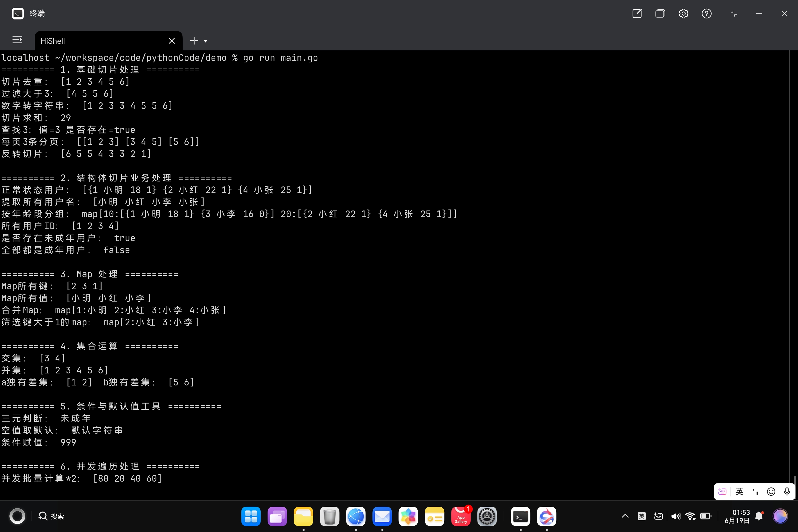
Task: Open terminal settings gear
Action: [683, 14]
